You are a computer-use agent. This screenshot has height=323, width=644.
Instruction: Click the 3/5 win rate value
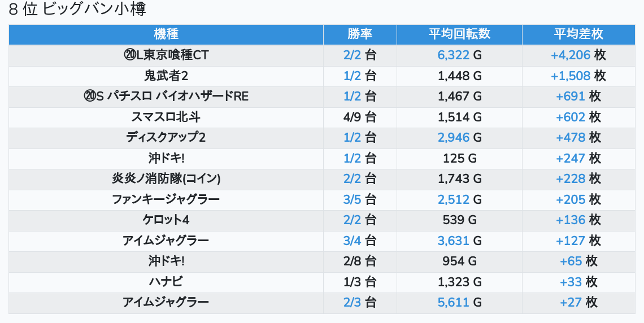[352, 199]
